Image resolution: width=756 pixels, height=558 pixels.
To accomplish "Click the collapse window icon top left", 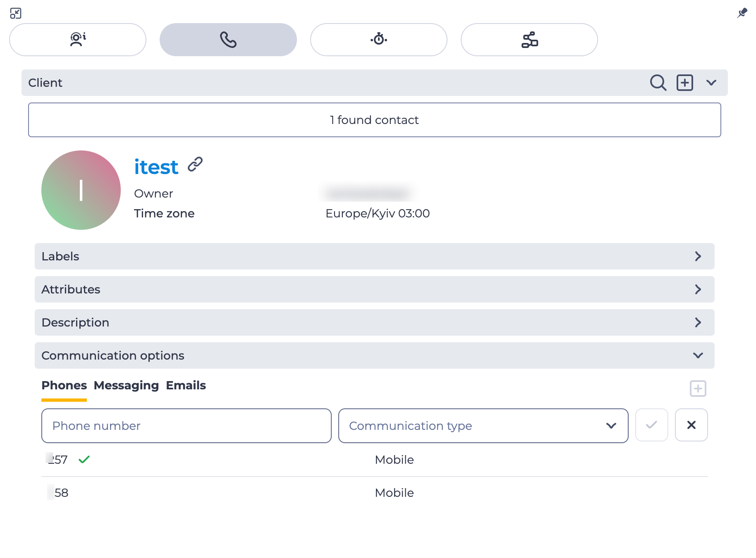I will (16, 13).
